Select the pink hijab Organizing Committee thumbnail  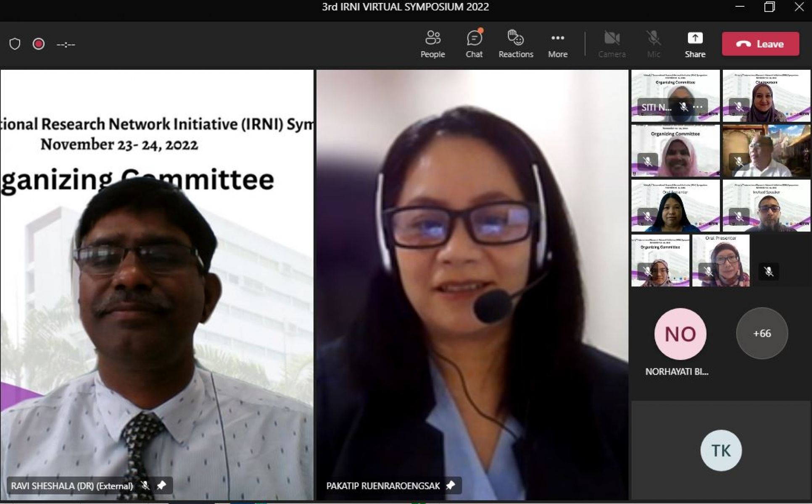point(675,151)
